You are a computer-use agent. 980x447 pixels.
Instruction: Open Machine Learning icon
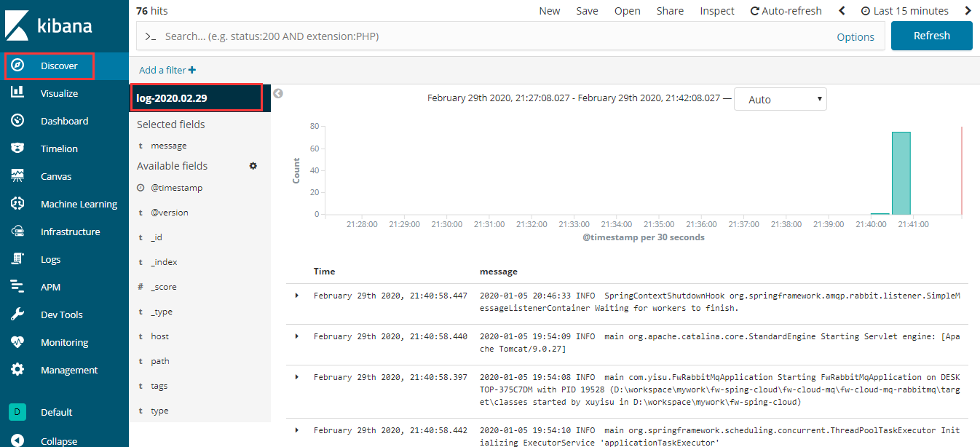click(17, 204)
